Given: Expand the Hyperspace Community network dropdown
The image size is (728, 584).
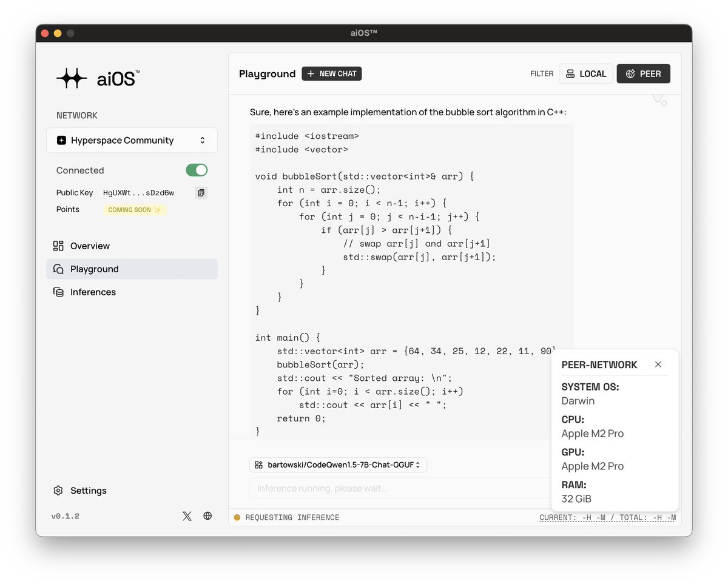Looking at the screenshot, I should [132, 140].
